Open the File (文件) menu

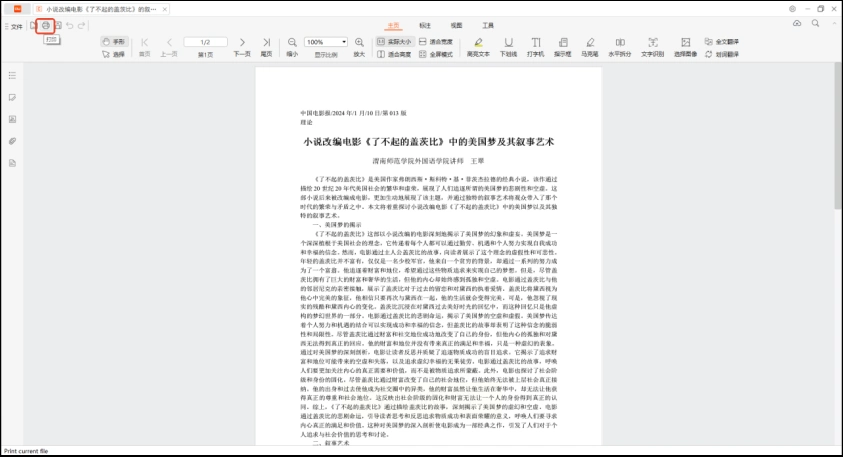point(14,26)
